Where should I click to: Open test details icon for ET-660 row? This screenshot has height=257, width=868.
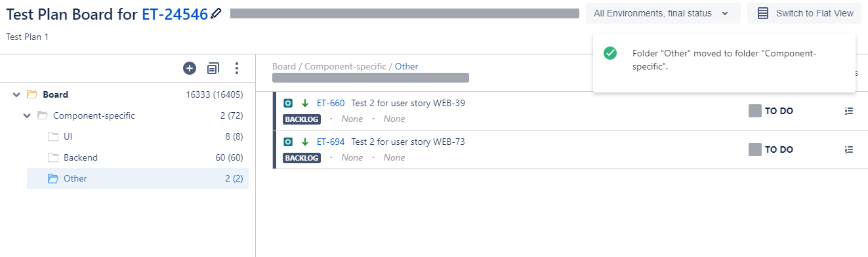[849, 111]
